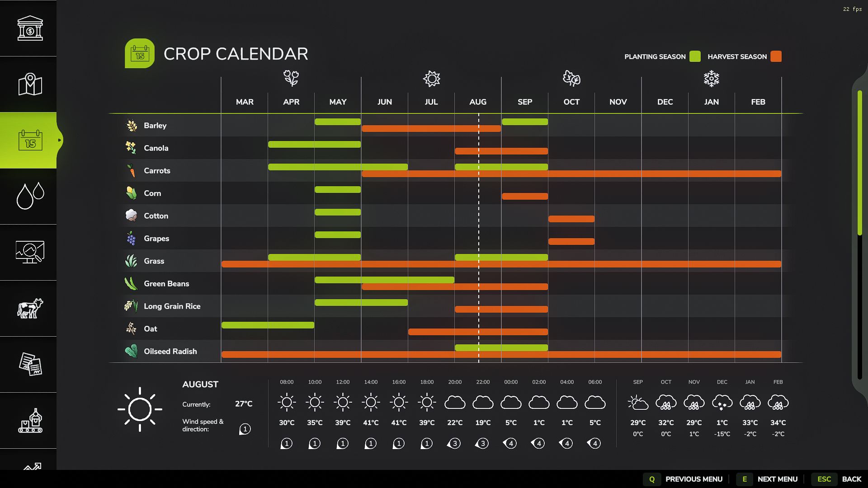Click the AUG month column header
The width and height of the screenshot is (868, 488).
click(478, 102)
